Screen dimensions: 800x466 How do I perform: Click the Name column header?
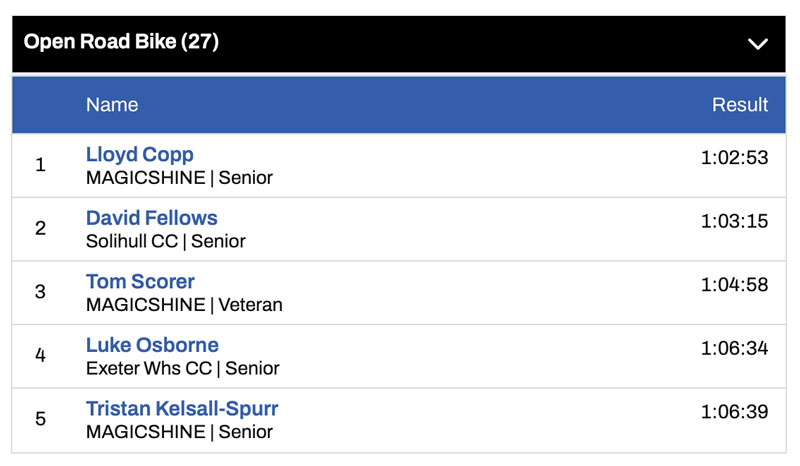112,104
